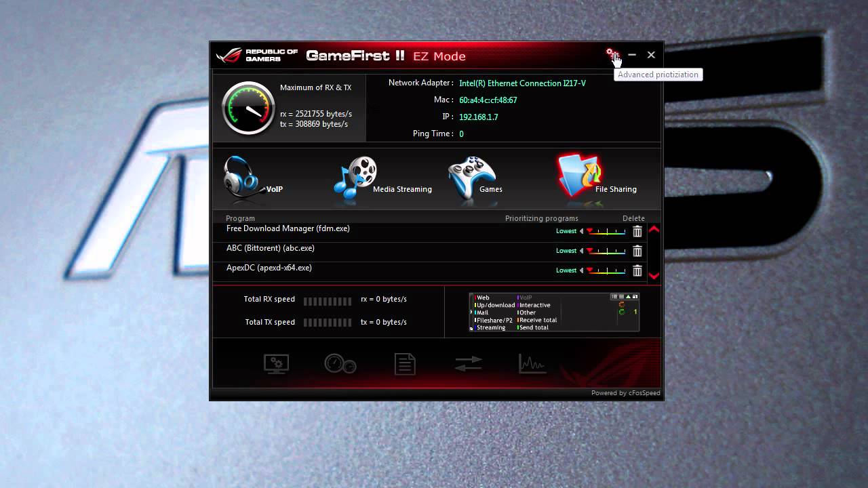Open the dual gauges icon in bottom bar
868x488 pixels.
click(340, 364)
